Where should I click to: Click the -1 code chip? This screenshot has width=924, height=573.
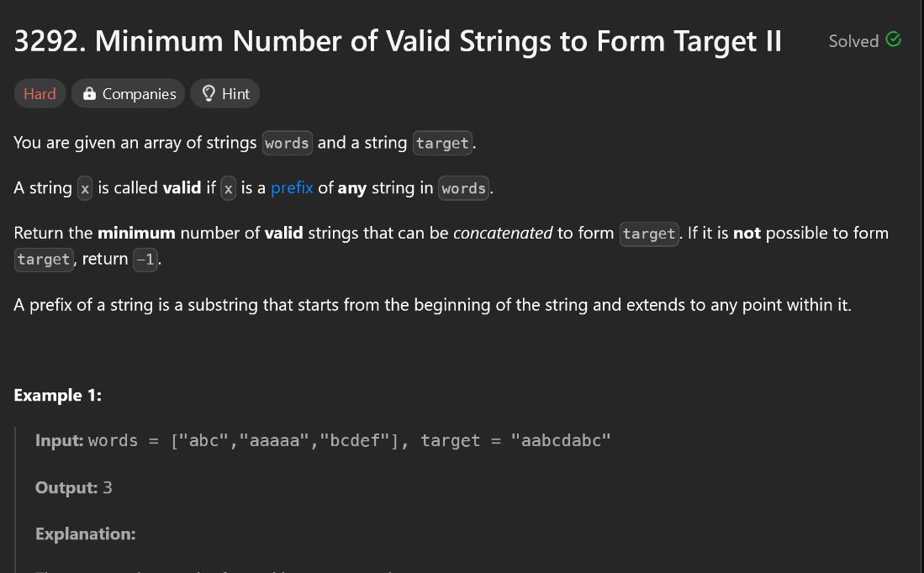[x=145, y=260]
